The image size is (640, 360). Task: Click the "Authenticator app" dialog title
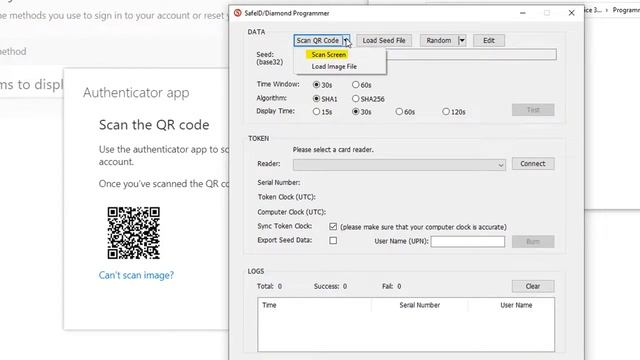coord(136,93)
